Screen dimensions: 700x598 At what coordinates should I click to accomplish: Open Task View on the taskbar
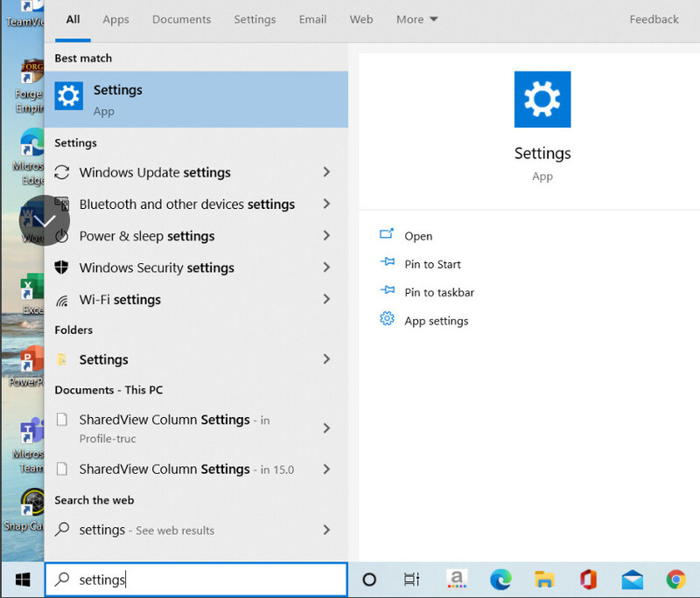tap(411, 580)
